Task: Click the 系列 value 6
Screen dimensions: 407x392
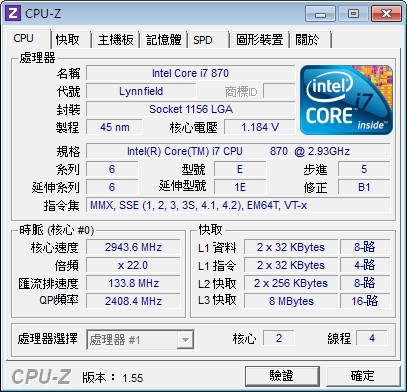Action: pos(112,169)
